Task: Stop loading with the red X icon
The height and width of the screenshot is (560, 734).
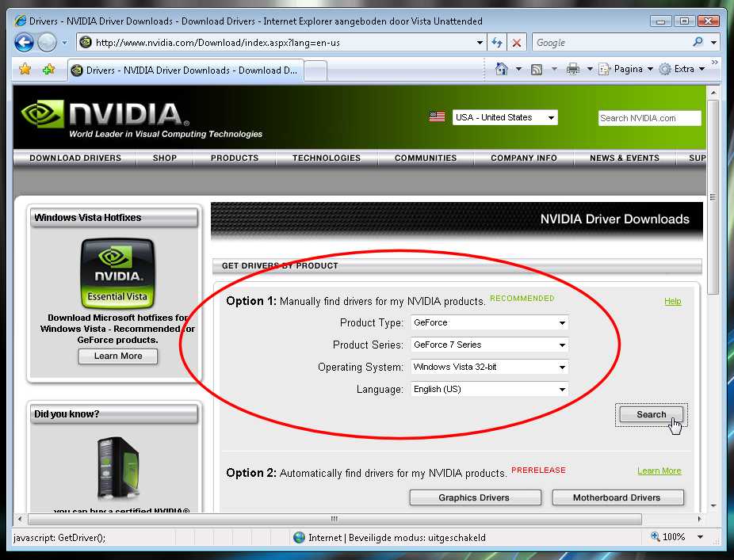Action: click(x=517, y=43)
